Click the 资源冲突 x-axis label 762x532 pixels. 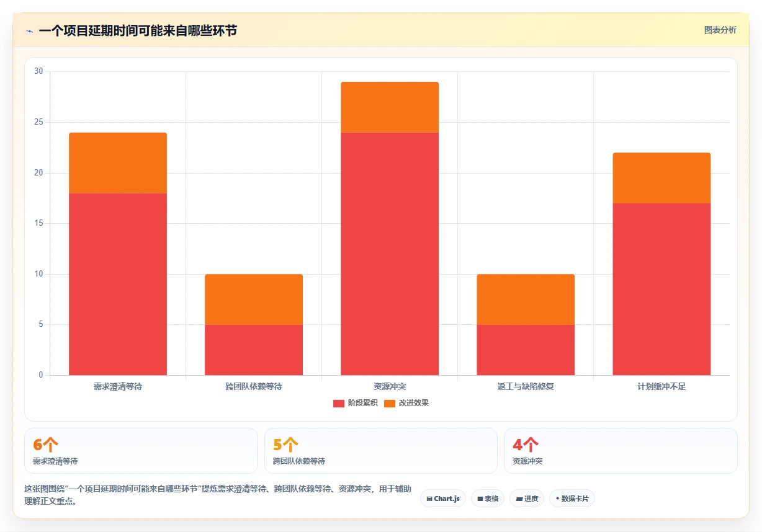tap(390, 386)
